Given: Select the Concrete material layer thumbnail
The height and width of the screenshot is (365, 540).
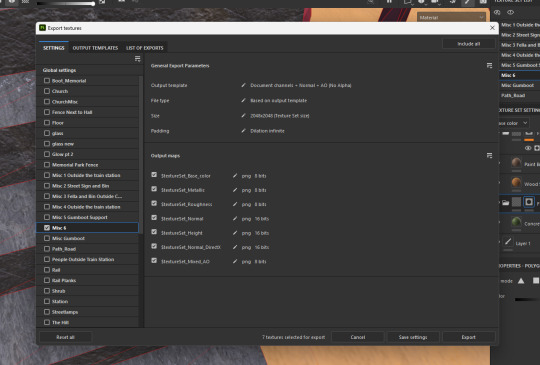Looking at the screenshot, I should [x=516, y=222].
